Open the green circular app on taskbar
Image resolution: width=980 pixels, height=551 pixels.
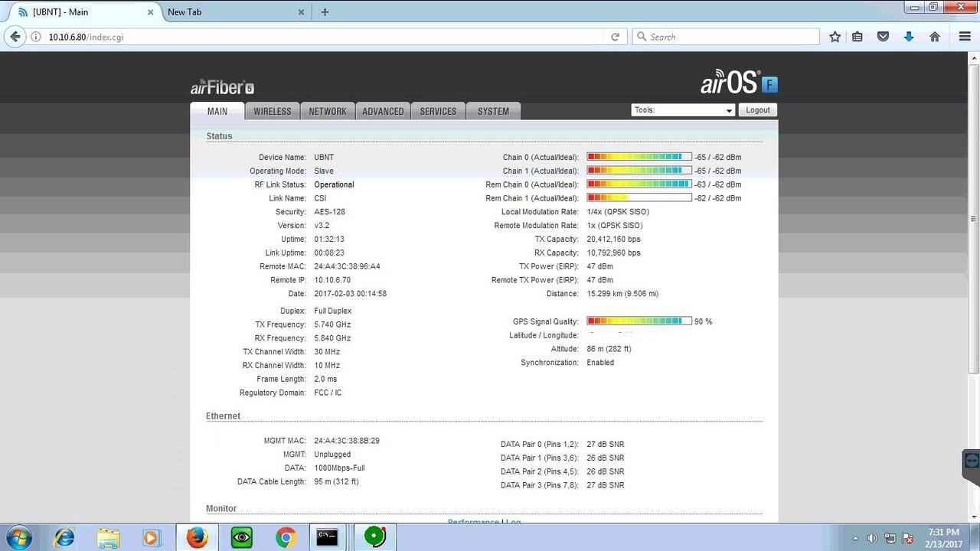pos(375,537)
